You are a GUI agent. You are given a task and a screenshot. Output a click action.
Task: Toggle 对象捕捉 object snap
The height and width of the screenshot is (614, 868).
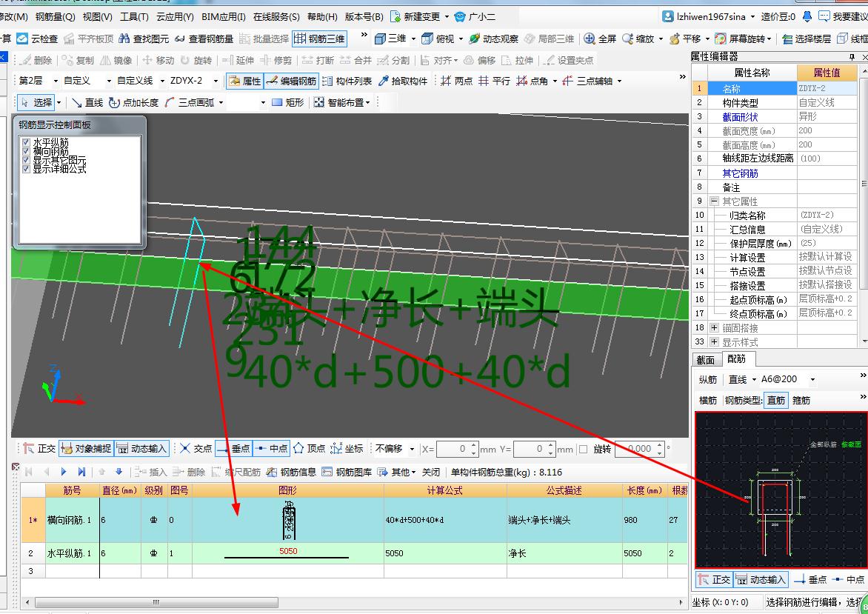86,448
